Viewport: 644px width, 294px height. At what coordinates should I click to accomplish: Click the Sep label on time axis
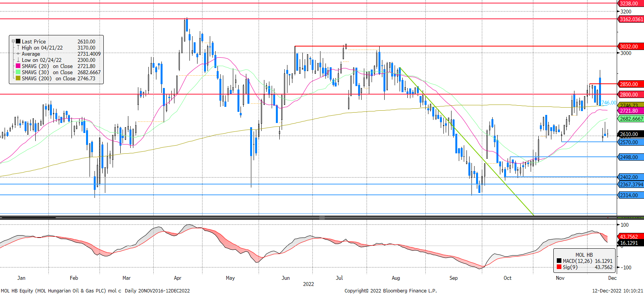click(x=454, y=278)
